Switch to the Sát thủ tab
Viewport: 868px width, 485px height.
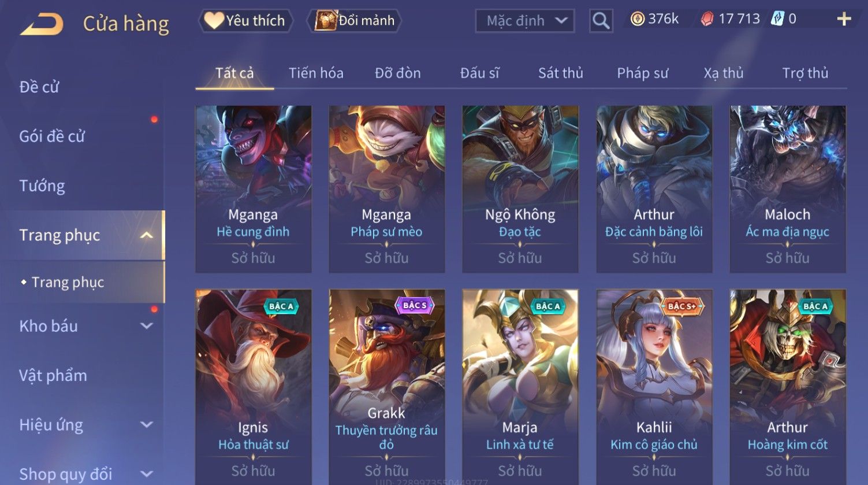560,73
